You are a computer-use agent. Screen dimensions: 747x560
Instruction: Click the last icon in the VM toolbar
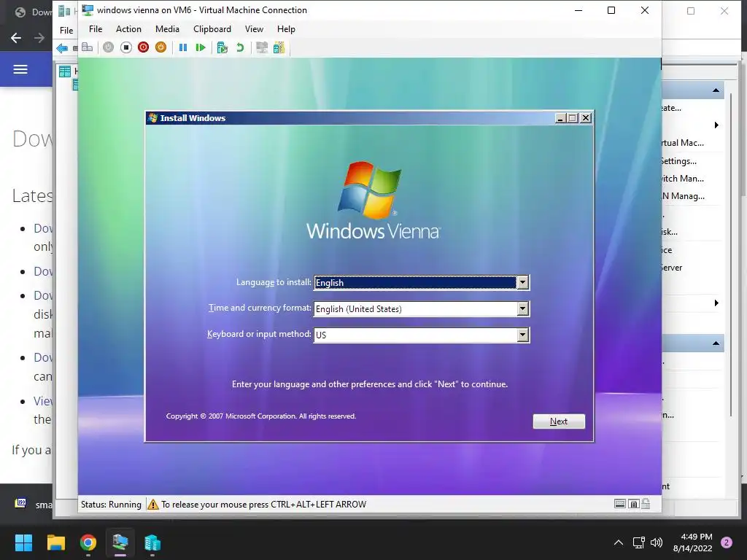[x=279, y=47]
